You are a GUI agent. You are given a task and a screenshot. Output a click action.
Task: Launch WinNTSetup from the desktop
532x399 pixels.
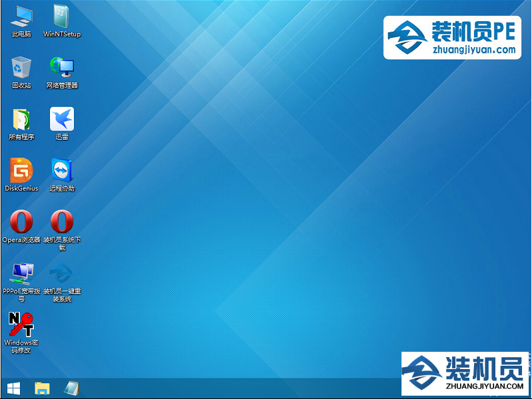pos(62,17)
